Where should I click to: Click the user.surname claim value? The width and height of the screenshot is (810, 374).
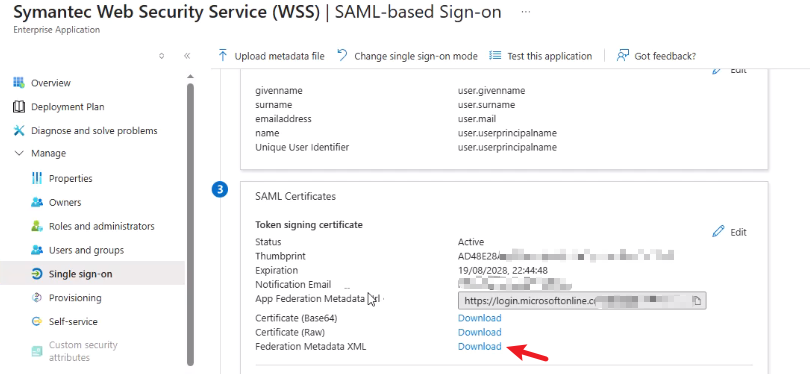487,105
